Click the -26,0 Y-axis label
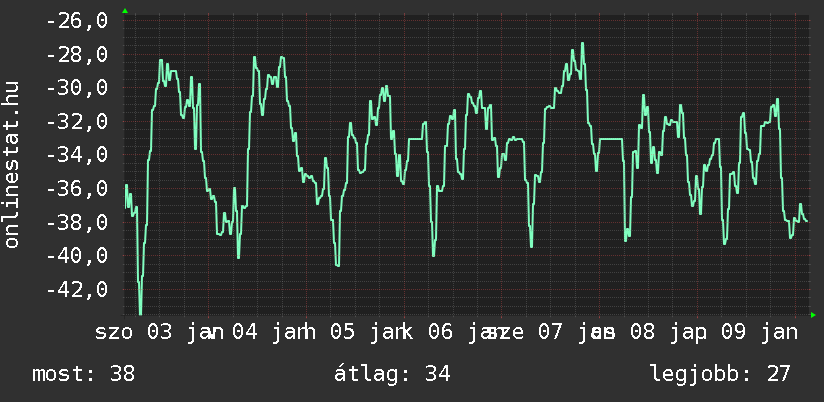 pyautogui.click(x=78, y=21)
